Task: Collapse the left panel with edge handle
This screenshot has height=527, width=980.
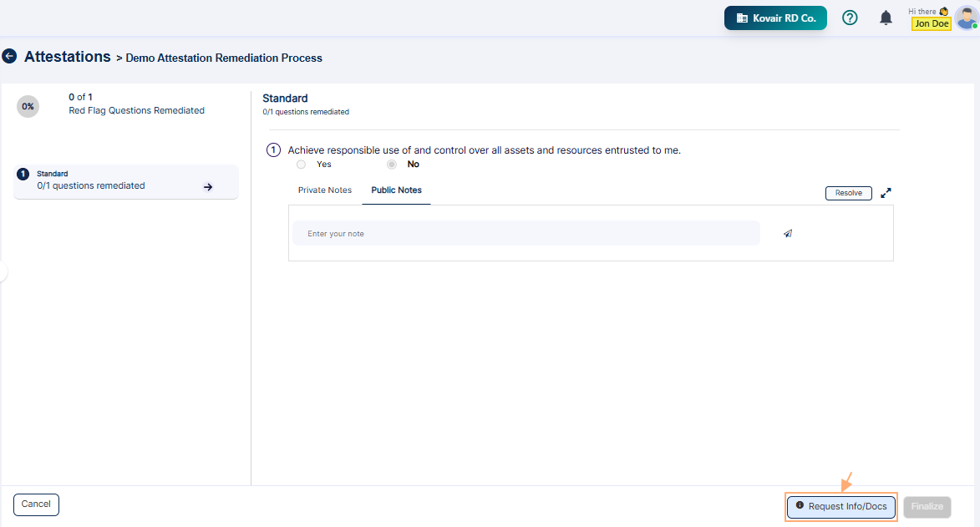Action: point(2,271)
